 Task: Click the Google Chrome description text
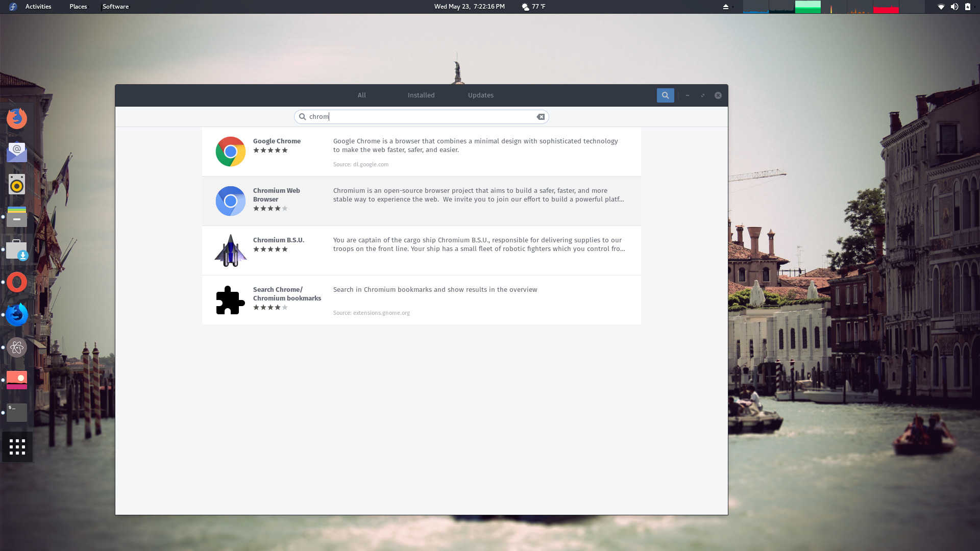point(476,145)
